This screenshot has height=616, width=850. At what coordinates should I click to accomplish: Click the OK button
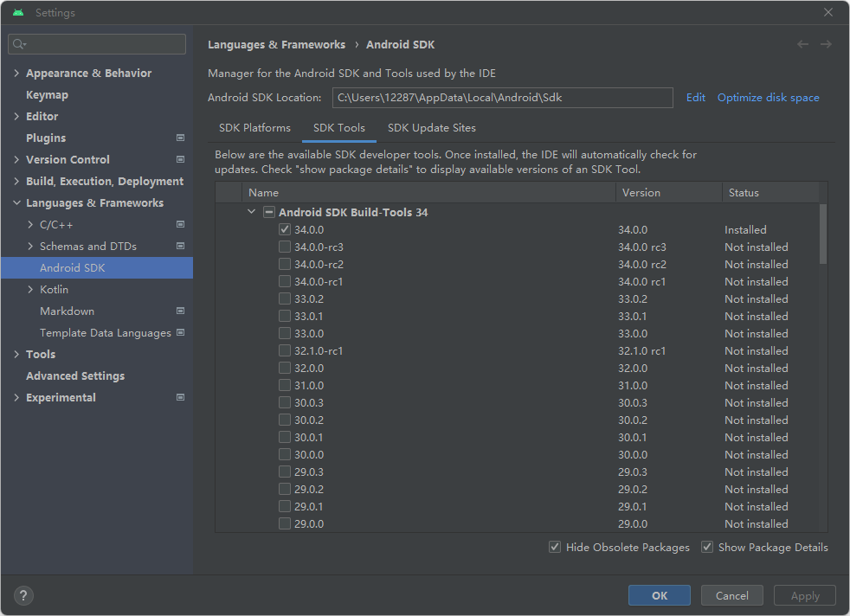point(660,595)
